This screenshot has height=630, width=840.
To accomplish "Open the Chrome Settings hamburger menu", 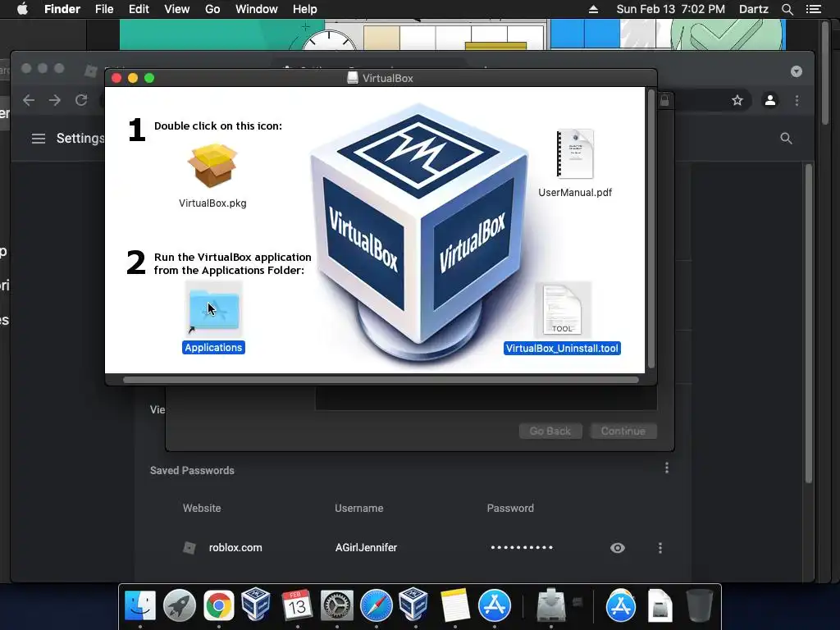I will [x=38, y=139].
